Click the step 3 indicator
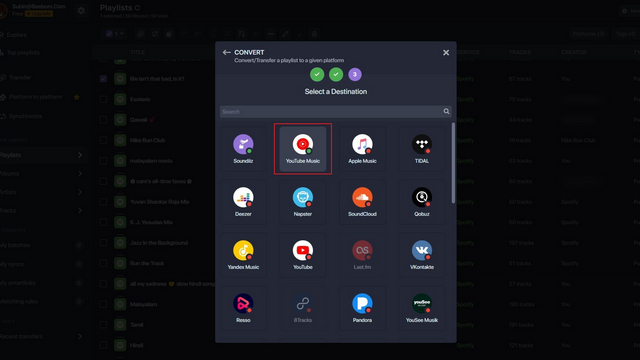 (x=355, y=74)
